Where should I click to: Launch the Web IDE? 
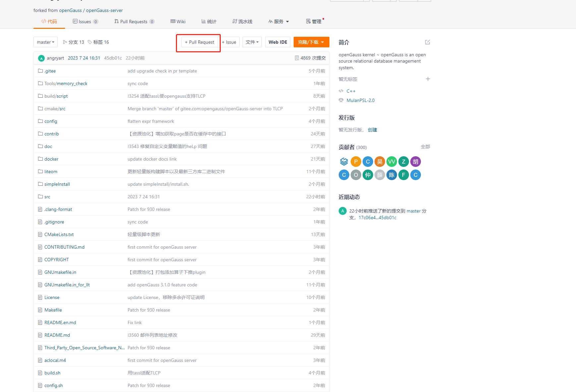pos(278,42)
